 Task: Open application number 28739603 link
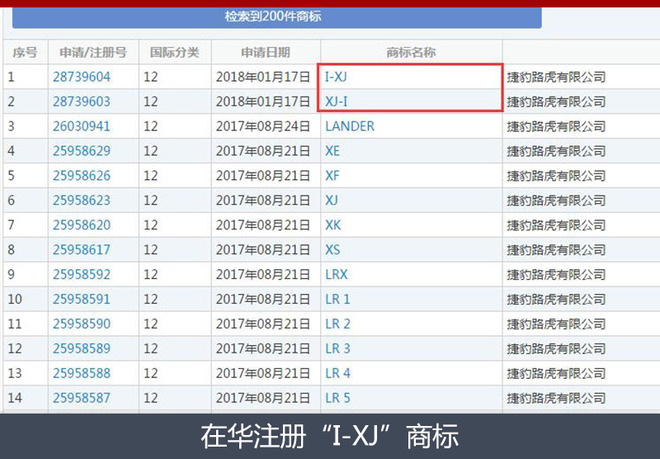[x=82, y=102]
